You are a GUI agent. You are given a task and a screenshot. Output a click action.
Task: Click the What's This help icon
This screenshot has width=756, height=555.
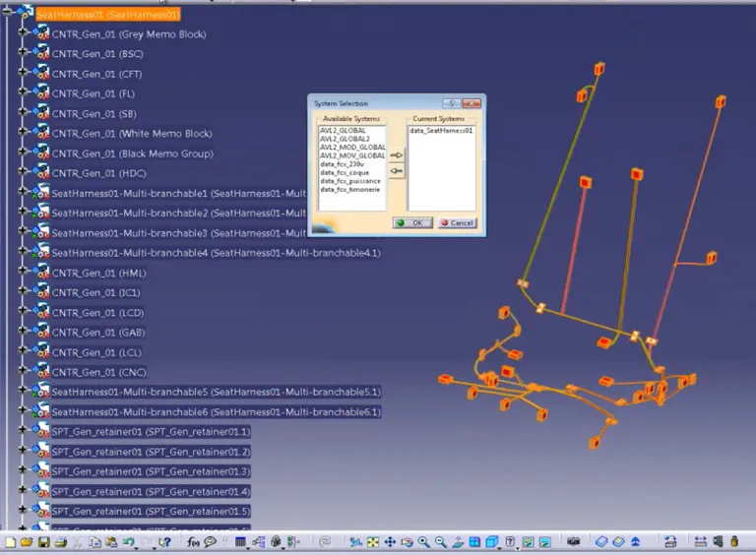[164, 542]
